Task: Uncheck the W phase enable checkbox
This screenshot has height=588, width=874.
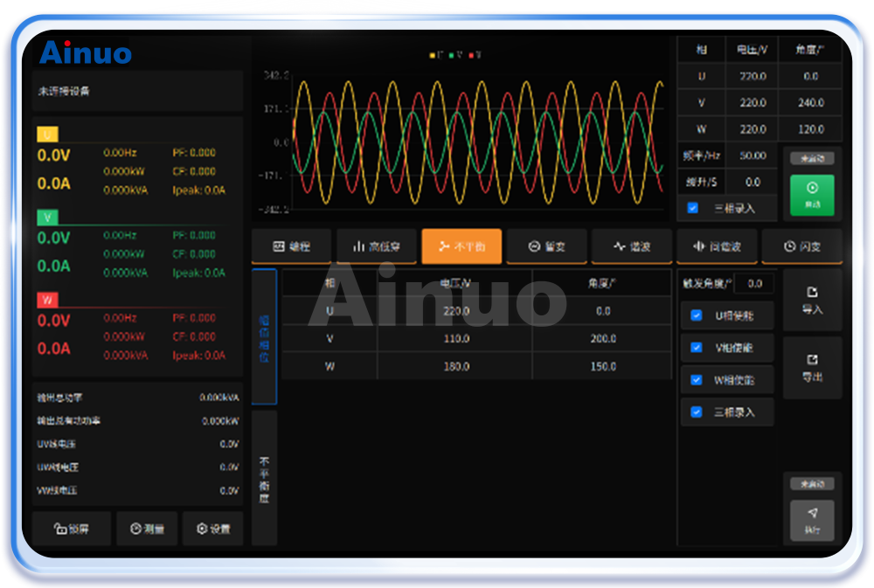Action: (697, 380)
